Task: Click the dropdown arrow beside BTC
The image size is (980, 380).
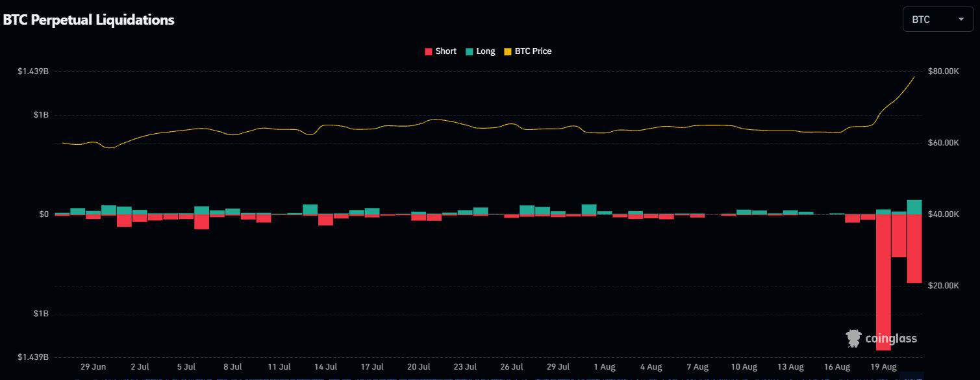Action: (x=961, y=19)
